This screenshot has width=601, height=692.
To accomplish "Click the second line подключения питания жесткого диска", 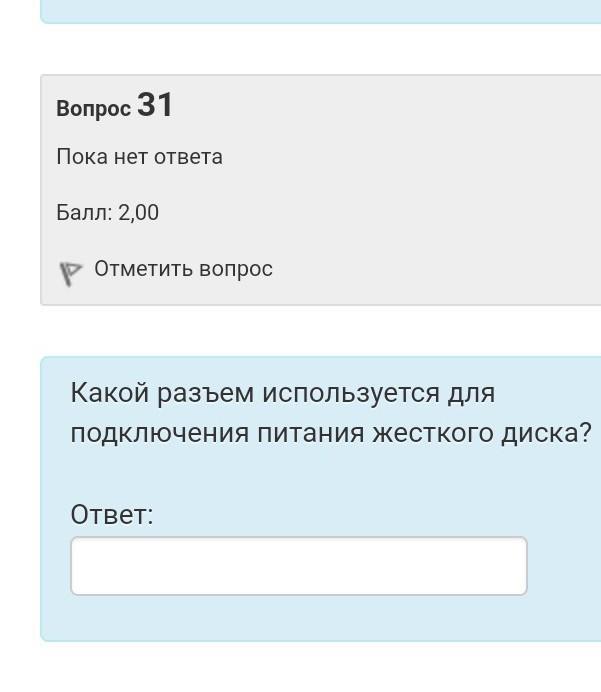I will [330, 434].
